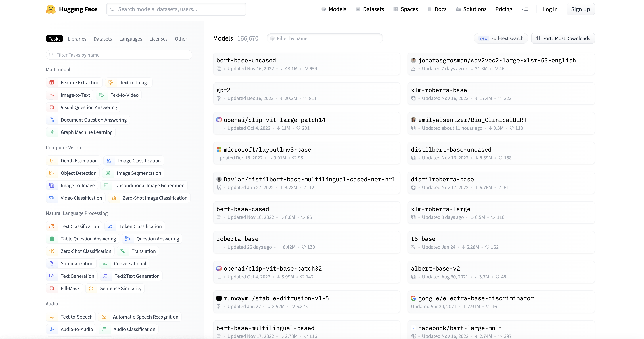Click the Audio Classification music note icon
The image size is (644, 339).
coord(104,329)
